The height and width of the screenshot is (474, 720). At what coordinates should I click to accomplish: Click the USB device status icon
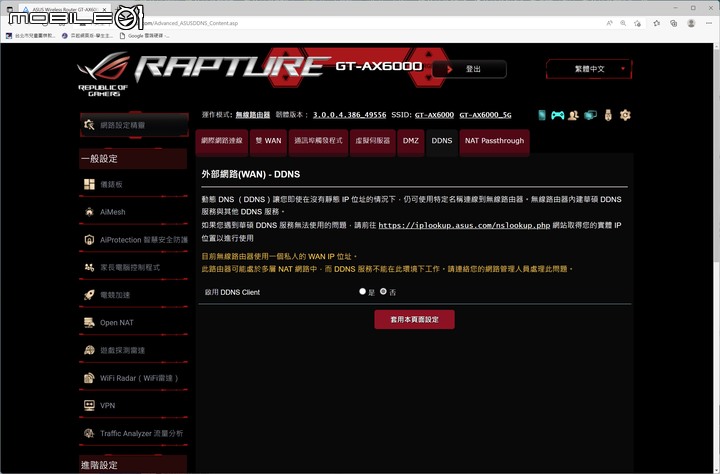[x=608, y=115]
